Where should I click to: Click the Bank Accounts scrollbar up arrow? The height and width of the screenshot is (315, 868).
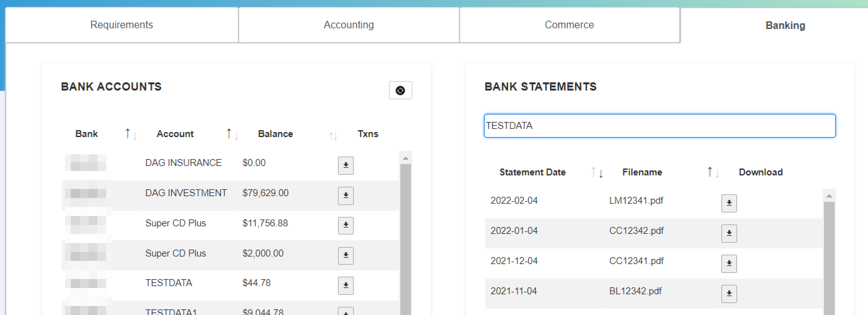tap(406, 158)
